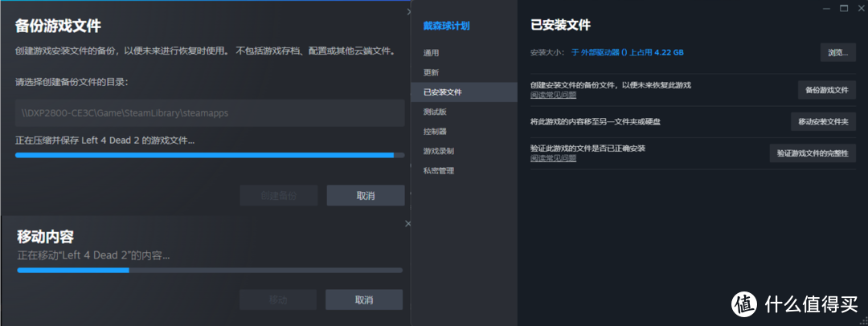Open 阅读常见问题 link under backup description
The width and height of the screenshot is (868, 326).
pyautogui.click(x=553, y=95)
